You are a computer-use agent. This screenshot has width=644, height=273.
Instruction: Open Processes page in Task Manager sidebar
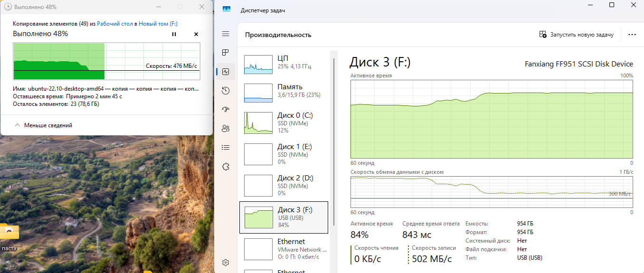pyautogui.click(x=226, y=52)
